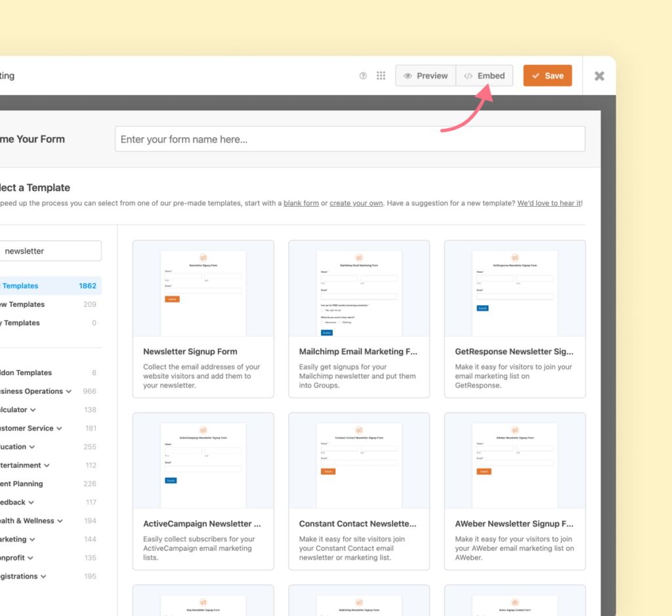Close the form builder with X icon

point(599,76)
